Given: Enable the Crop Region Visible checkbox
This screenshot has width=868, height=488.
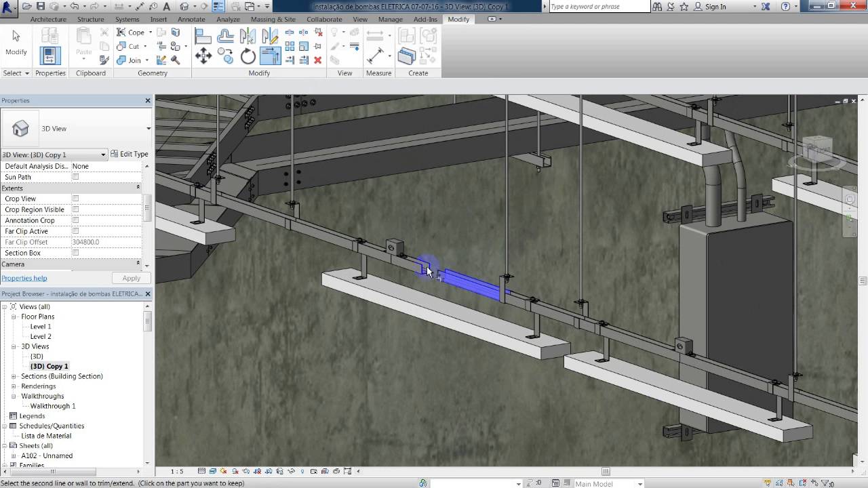Looking at the screenshot, I should (75, 209).
